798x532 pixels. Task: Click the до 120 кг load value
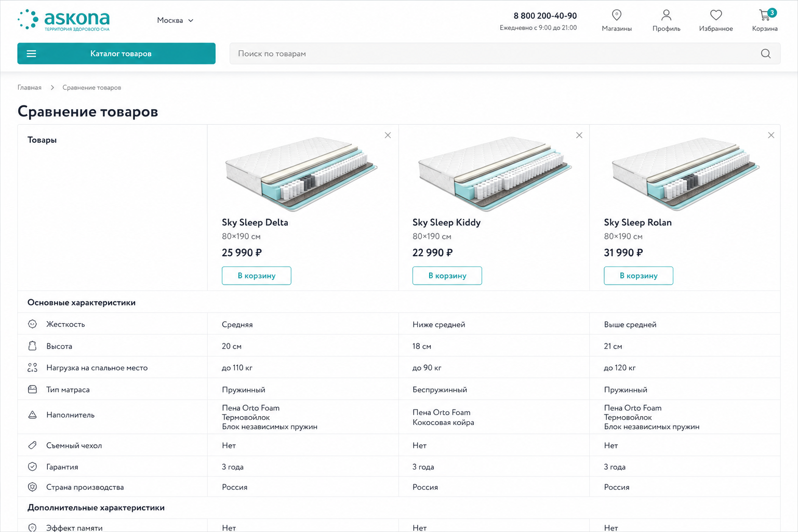(x=620, y=368)
